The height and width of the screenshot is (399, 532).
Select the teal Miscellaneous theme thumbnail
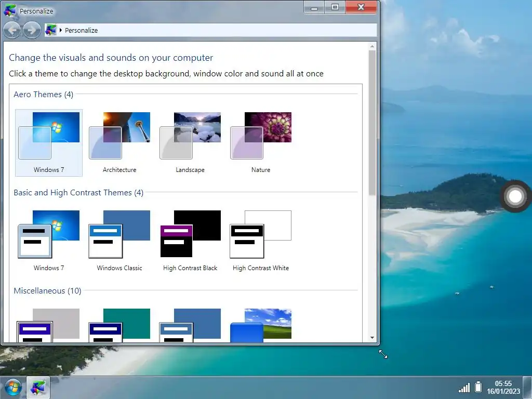pyautogui.click(x=119, y=325)
